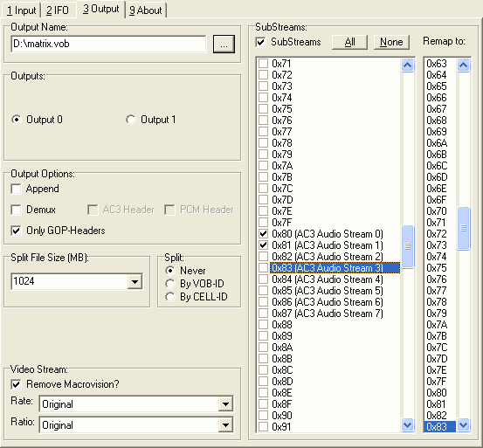The image size is (483, 448).
Task: Check 0x85 AC3 Audio Stream 5
Action: [263, 291]
